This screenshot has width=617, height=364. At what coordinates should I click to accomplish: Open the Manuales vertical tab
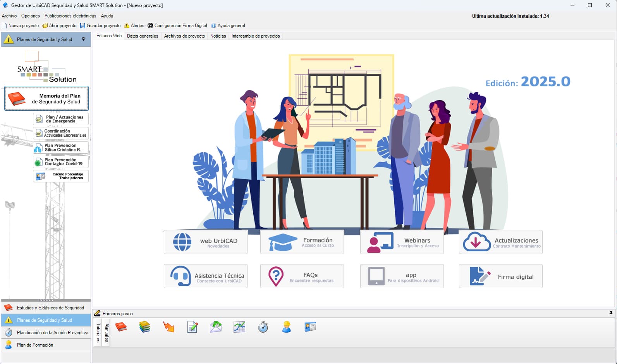(107, 333)
